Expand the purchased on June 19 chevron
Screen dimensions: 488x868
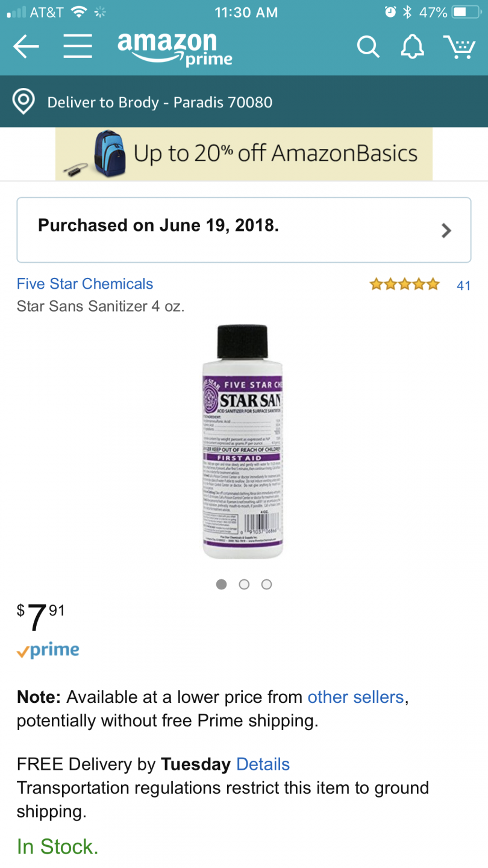[446, 230]
